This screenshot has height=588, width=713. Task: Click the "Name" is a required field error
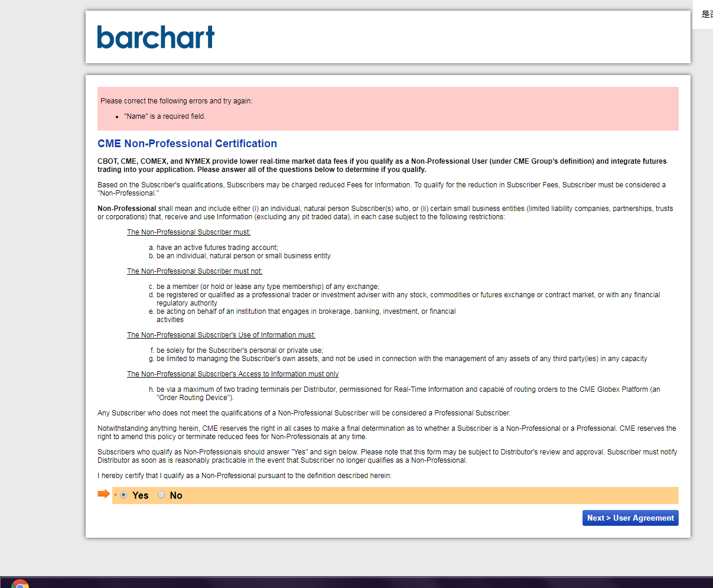point(165,116)
